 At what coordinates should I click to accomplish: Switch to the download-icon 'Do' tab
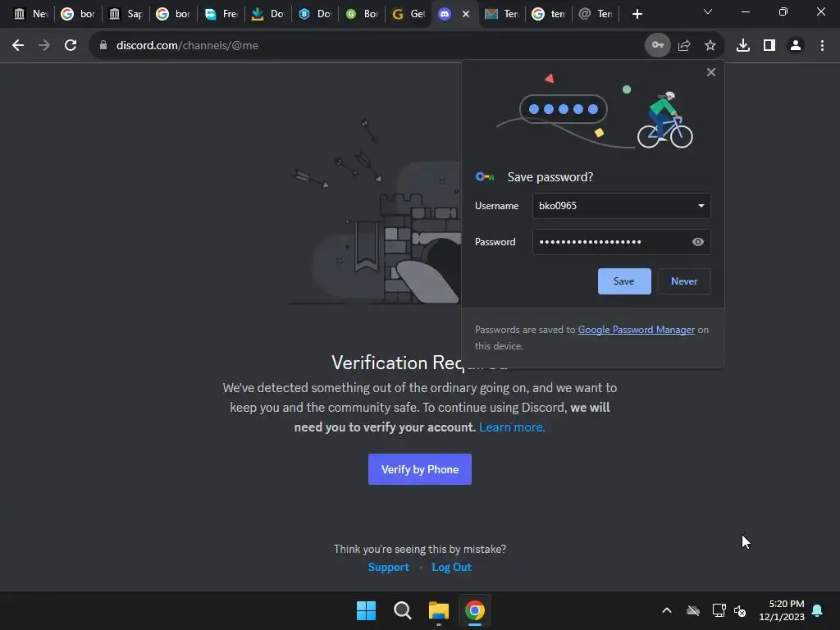[x=268, y=14]
